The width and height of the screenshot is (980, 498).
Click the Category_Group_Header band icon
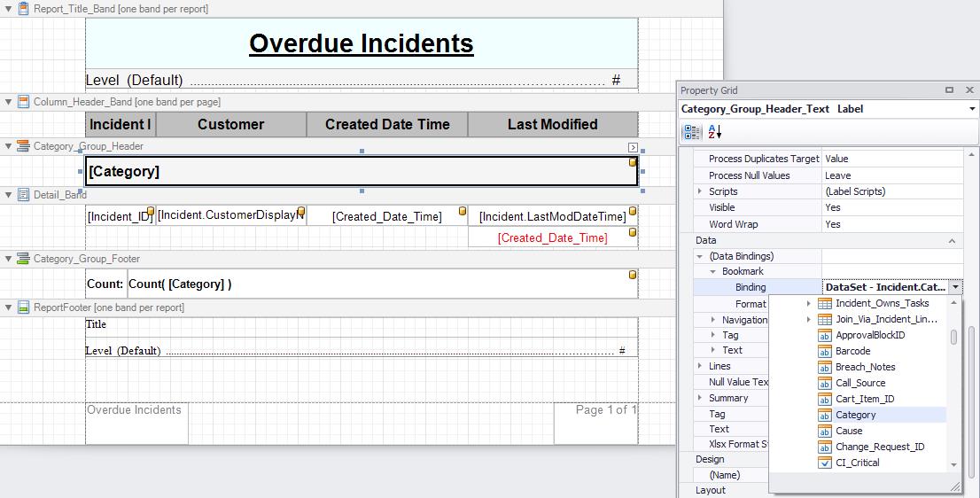(x=24, y=146)
